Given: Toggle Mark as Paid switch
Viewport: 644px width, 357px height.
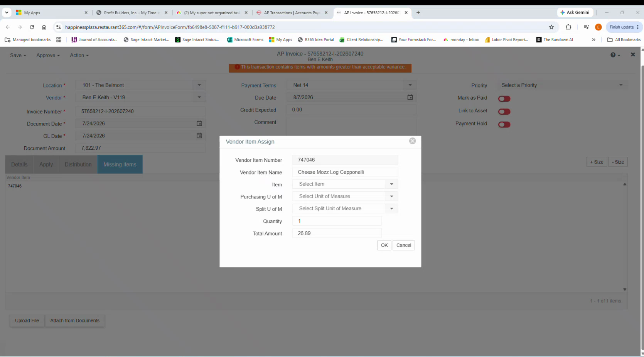Looking at the screenshot, I should 504,99.
